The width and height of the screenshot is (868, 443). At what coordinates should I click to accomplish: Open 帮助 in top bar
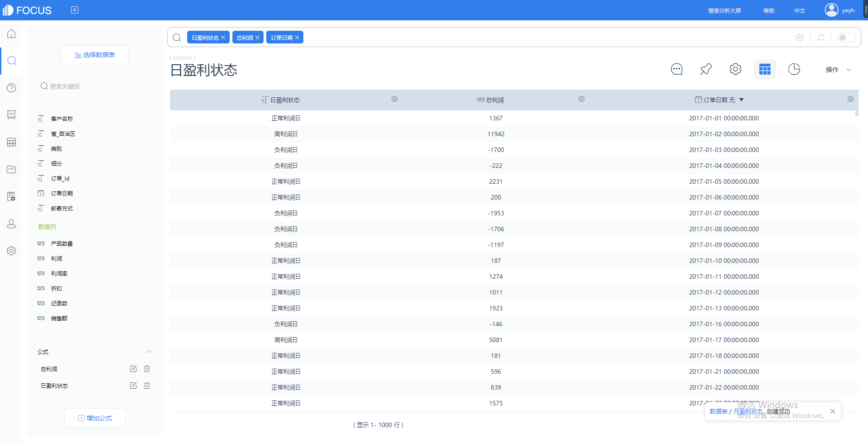coord(769,10)
